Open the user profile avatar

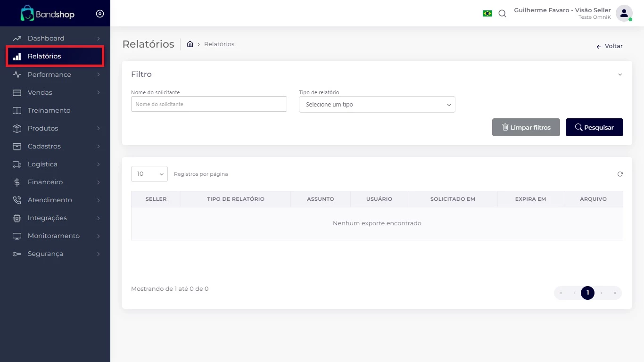(624, 13)
